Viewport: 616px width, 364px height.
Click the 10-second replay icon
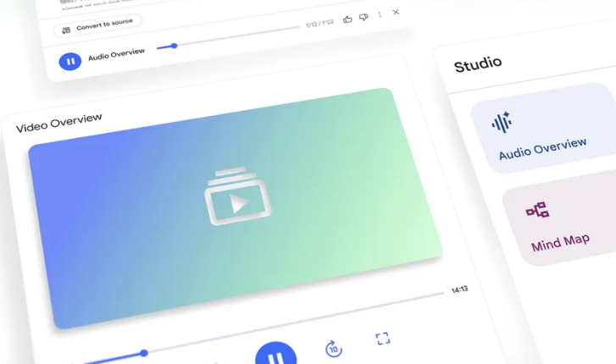pos(334,348)
